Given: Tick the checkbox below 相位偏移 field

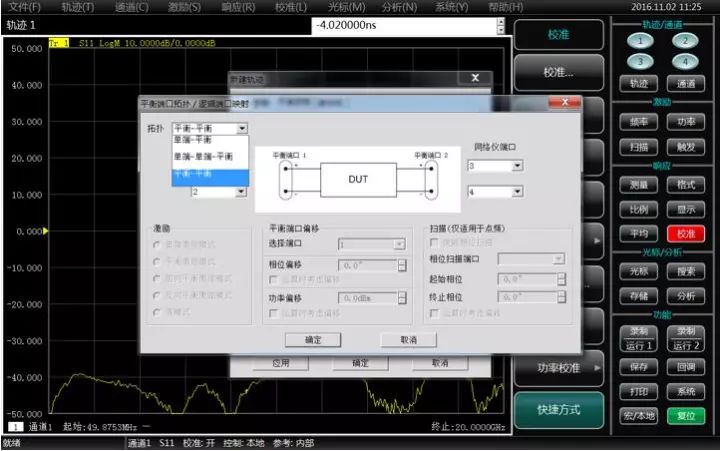Looking at the screenshot, I should (274, 280).
